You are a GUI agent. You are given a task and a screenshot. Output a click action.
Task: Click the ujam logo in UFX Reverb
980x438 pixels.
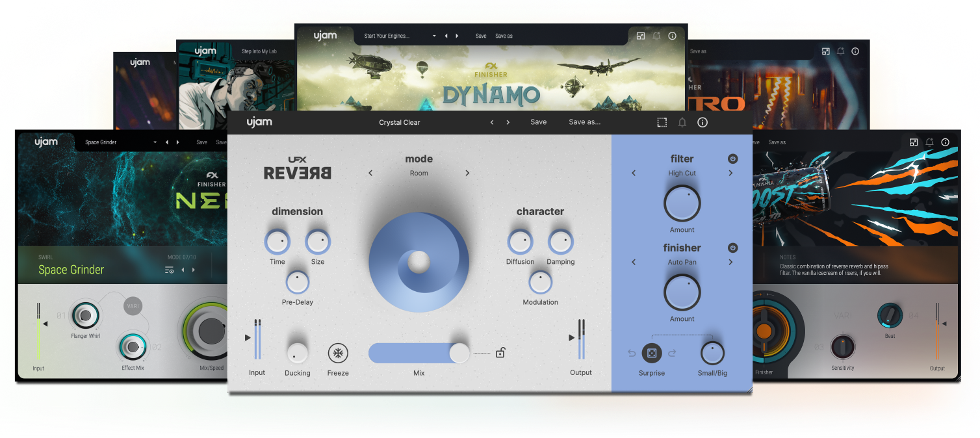pos(259,122)
